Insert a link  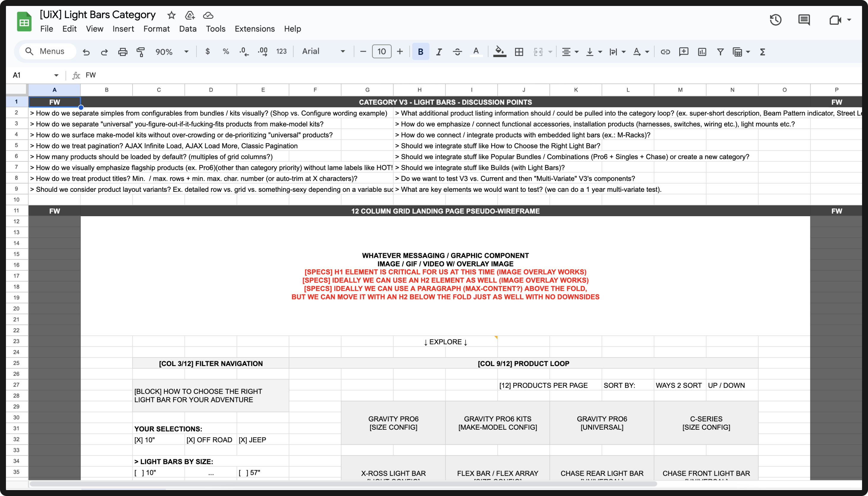click(665, 52)
